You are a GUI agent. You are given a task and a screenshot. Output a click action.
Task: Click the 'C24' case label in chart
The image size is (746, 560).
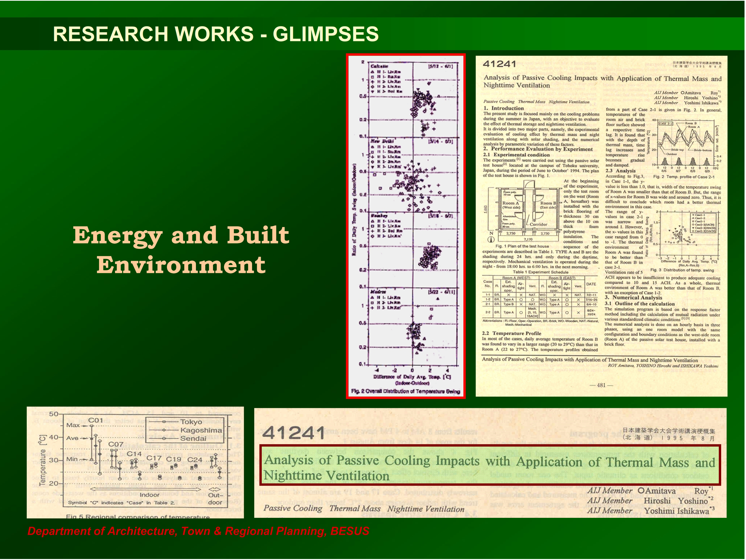point(195,460)
